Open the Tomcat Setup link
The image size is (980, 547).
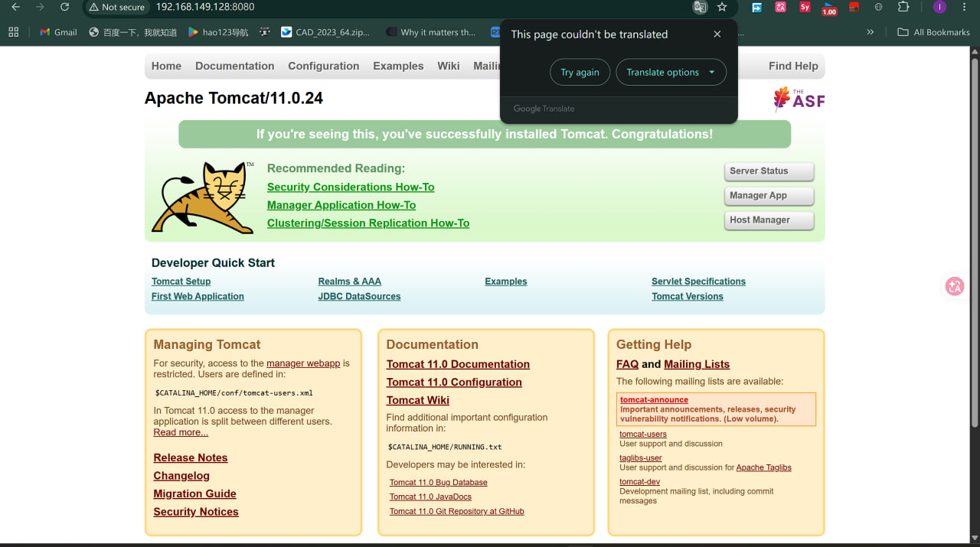point(181,282)
